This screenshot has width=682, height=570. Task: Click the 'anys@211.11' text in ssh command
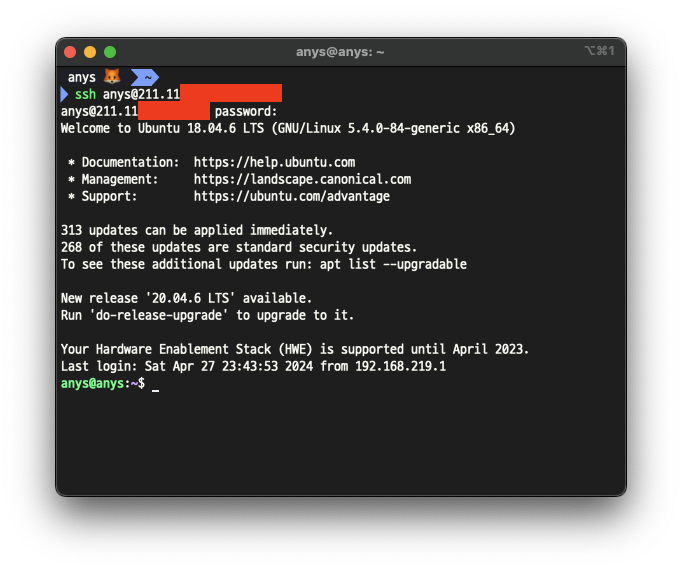pos(141,94)
